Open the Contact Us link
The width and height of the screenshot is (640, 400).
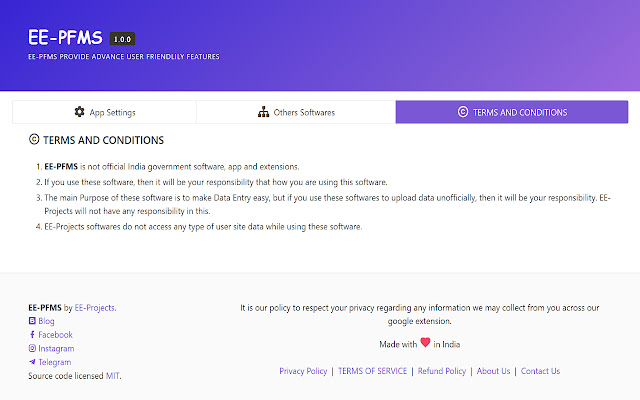(x=540, y=371)
